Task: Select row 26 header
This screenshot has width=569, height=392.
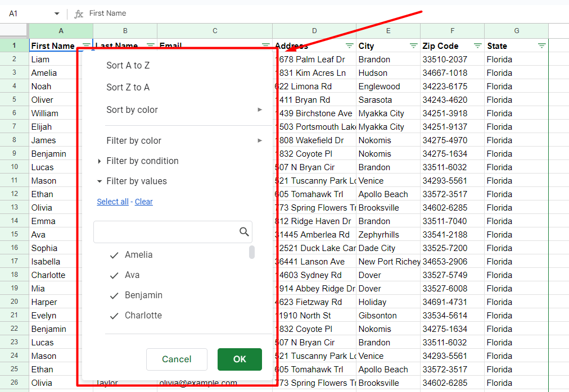Action: point(14,382)
